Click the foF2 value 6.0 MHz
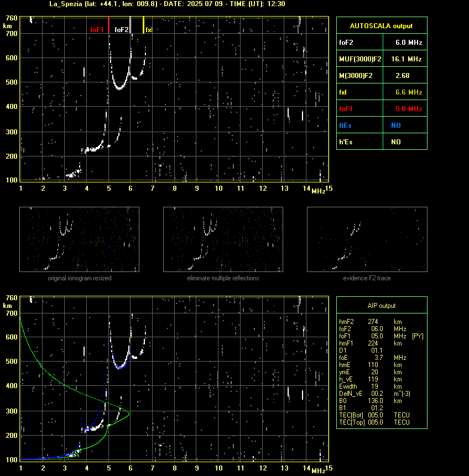This screenshot has width=469, height=476. (x=409, y=43)
